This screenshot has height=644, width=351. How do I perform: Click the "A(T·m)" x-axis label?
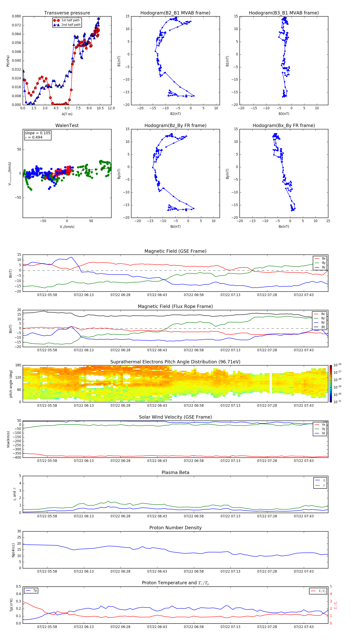[x=67, y=114]
